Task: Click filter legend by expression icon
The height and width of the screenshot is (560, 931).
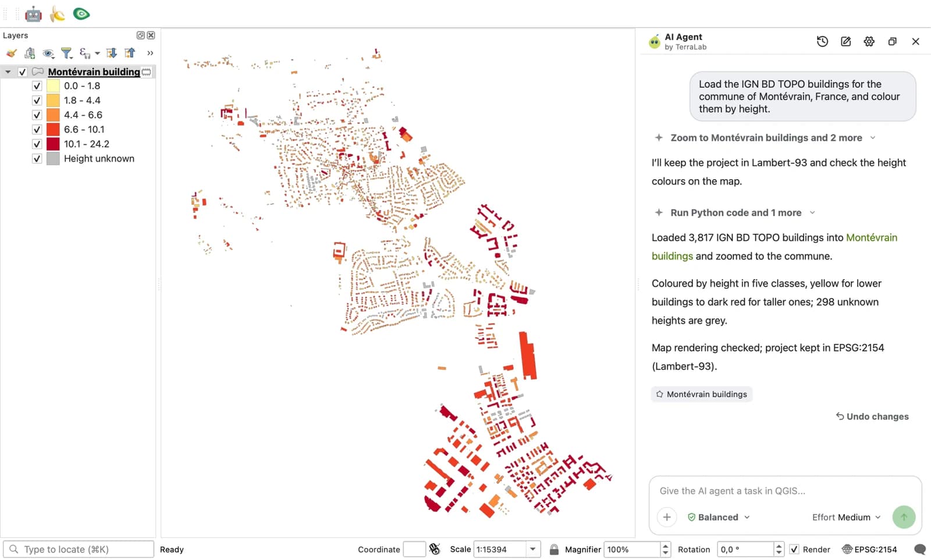Action: click(86, 53)
